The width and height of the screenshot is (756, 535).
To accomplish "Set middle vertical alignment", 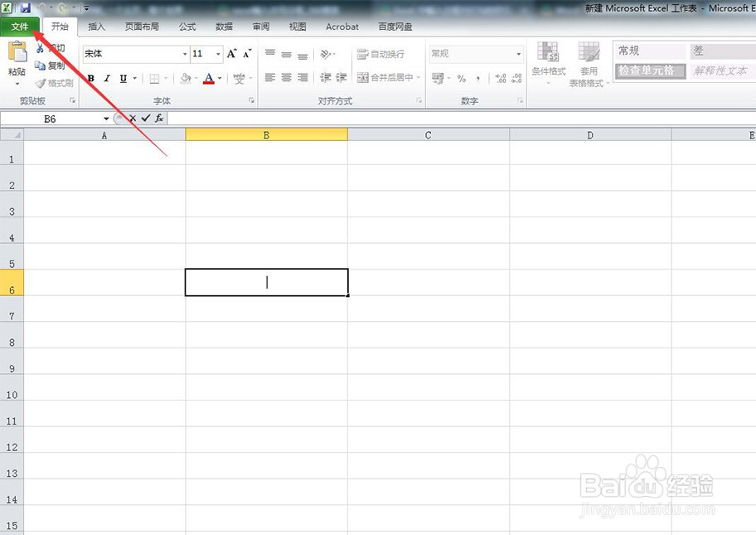I will (286, 54).
